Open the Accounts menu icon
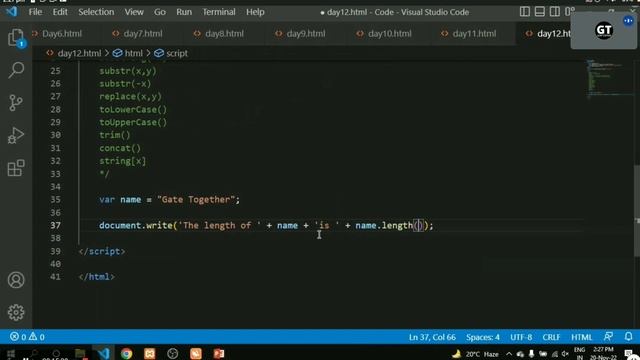Screen dimensions: 640x360 [16, 280]
